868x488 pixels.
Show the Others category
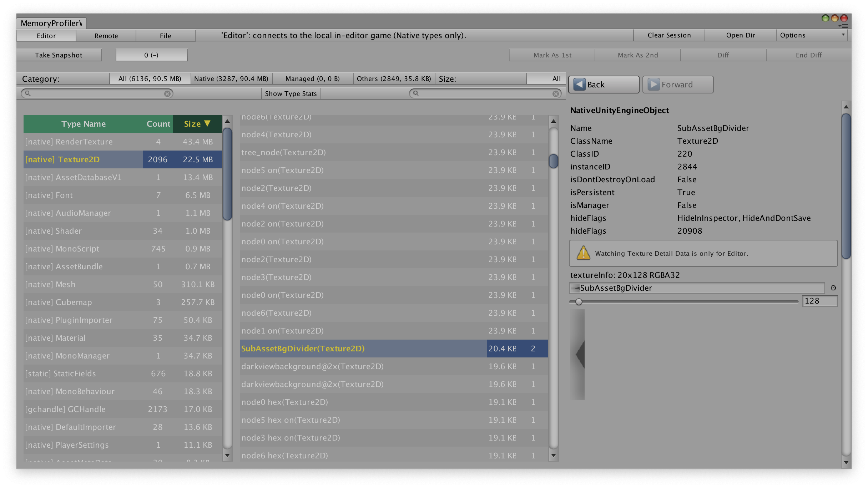[394, 78]
